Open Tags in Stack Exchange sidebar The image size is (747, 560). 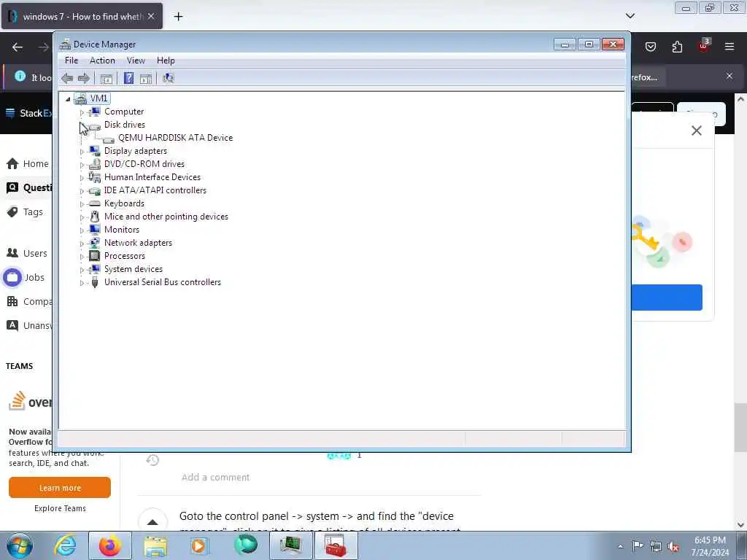point(25,212)
